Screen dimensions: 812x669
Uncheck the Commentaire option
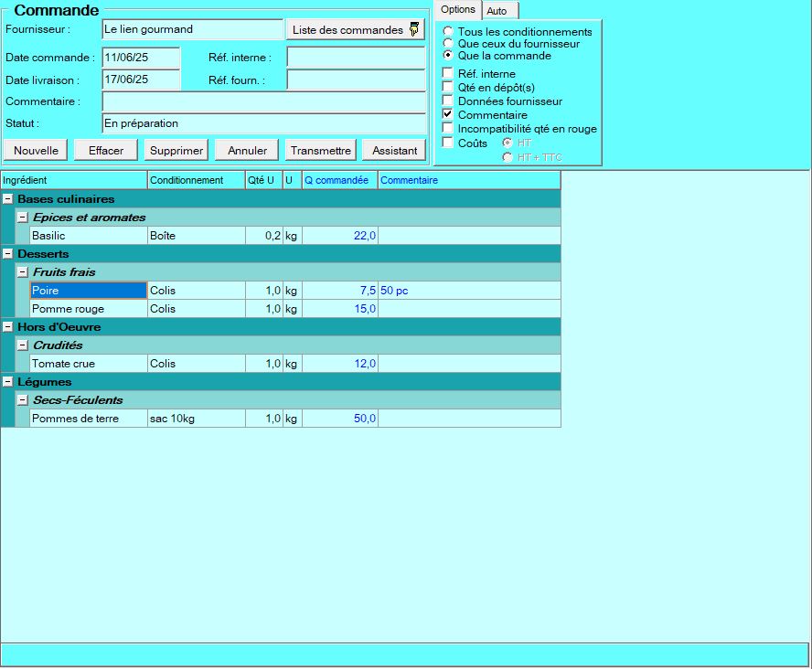click(447, 115)
